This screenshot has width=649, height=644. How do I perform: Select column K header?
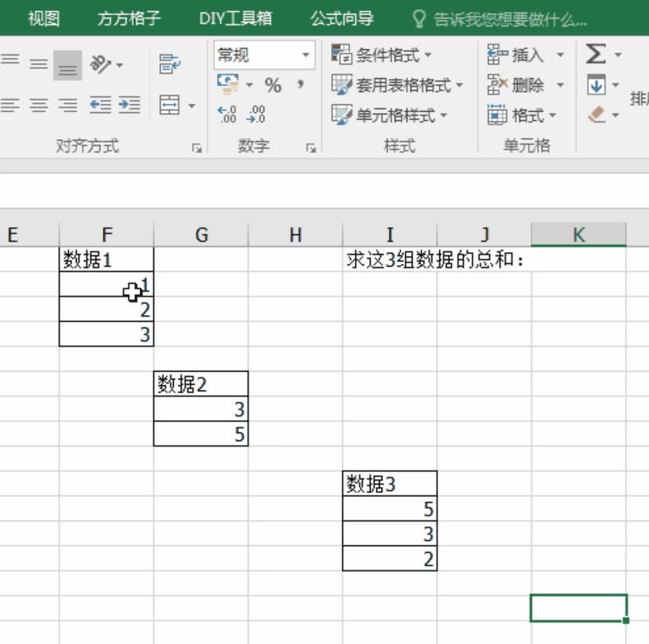coord(579,234)
